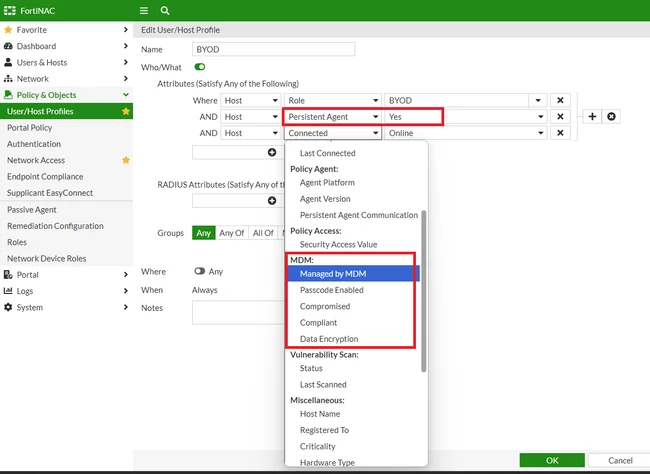650x474 pixels.
Task: Expand the System menu chevron
Action: coord(126,307)
